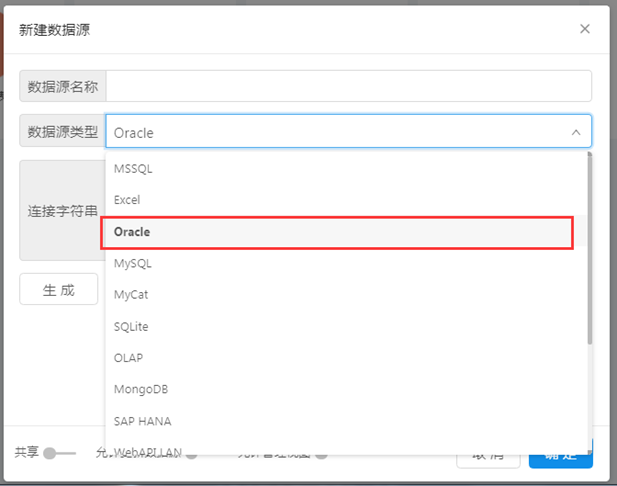Select OLAP in the dropdown list
617x486 pixels.
(x=346, y=358)
